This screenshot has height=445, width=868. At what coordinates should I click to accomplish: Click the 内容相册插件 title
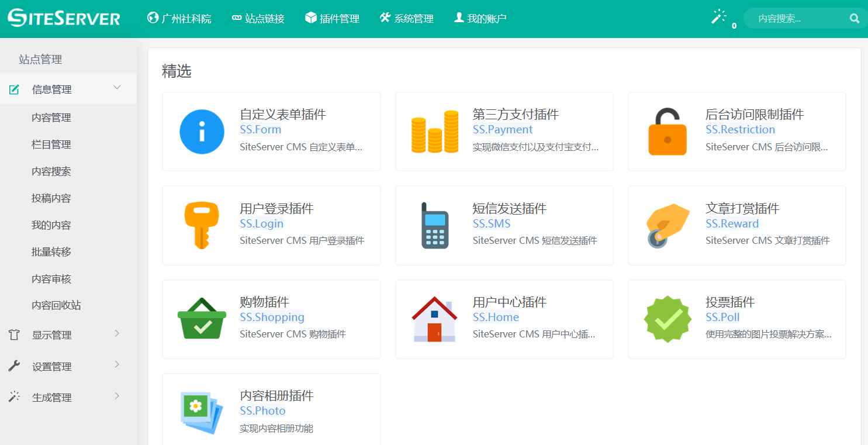(x=276, y=396)
